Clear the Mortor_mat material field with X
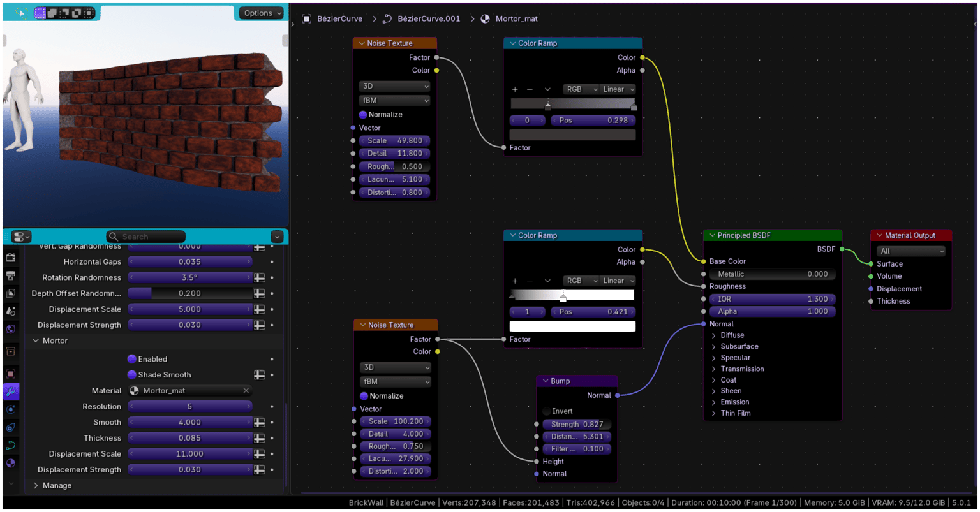The height and width of the screenshot is (512, 980). [246, 391]
